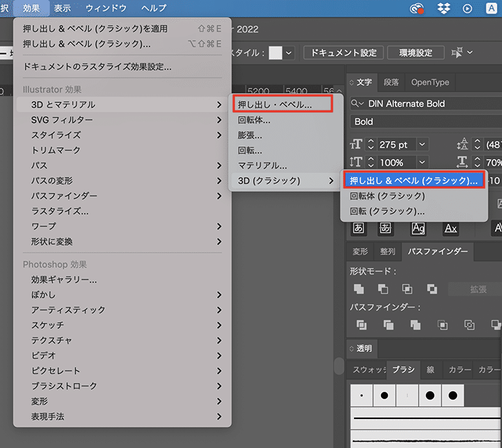Viewport: 502px width, 448px height.
Task: Select the 文字 tab
Action: [x=364, y=82]
